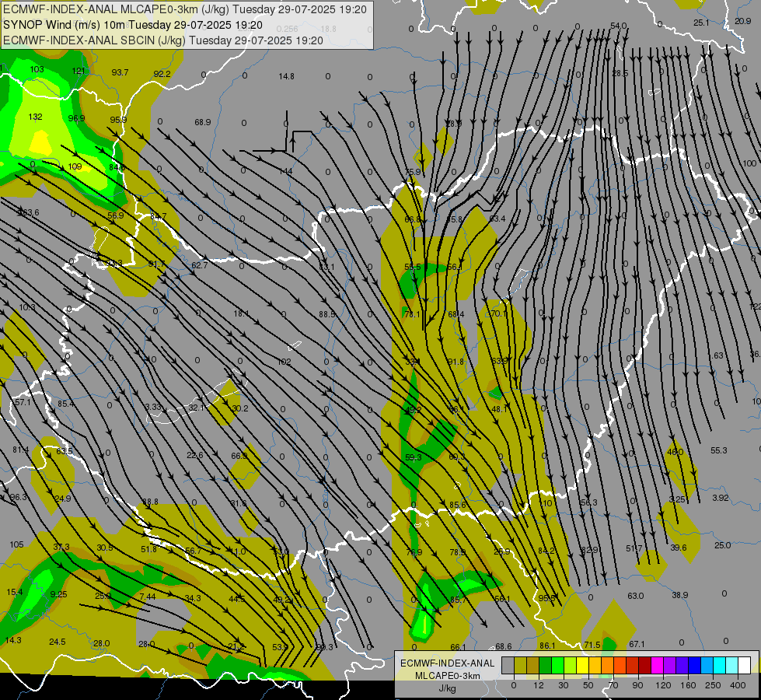Screen dimensions: 761x700
Task: Click the 92.2 map value
Action: (x=162, y=74)
